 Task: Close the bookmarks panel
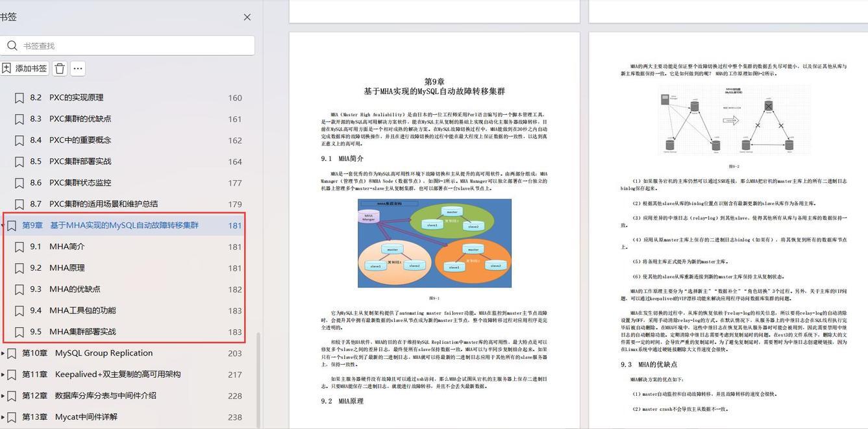click(247, 18)
